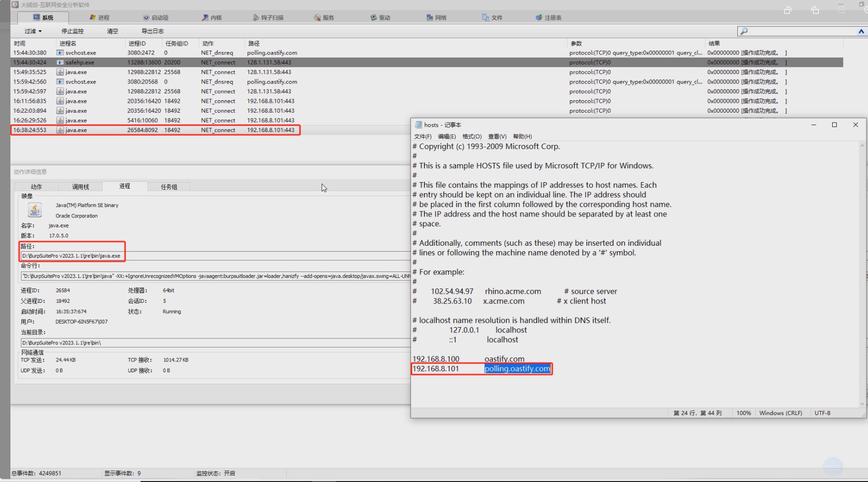Click the svchost.exe icon at 15:44:30:380

point(60,53)
